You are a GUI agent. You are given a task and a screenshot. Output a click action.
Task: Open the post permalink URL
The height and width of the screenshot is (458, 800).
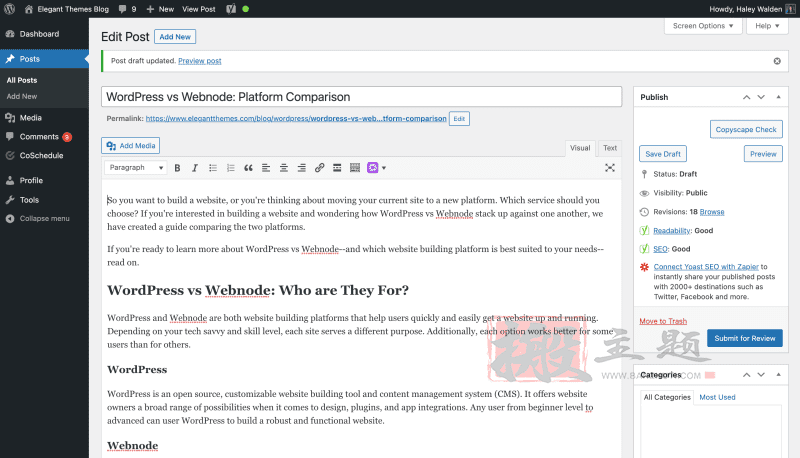(x=296, y=118)
